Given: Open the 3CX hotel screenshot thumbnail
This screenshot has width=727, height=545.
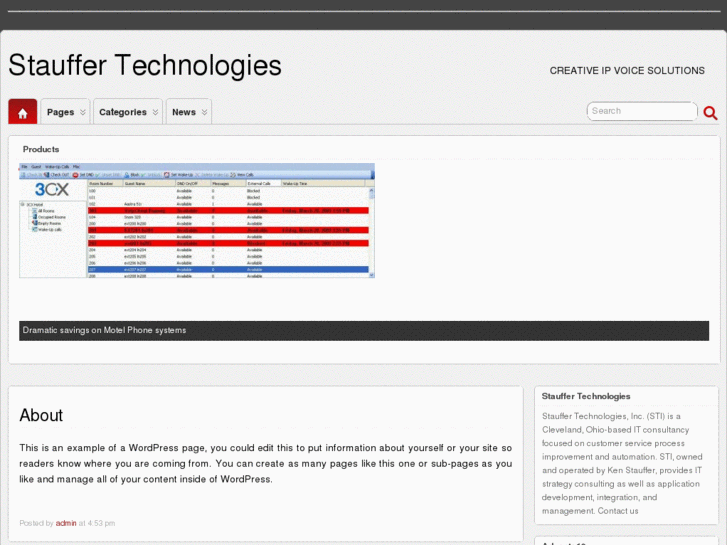Looking at the screenshot, I should pos(197,220).
